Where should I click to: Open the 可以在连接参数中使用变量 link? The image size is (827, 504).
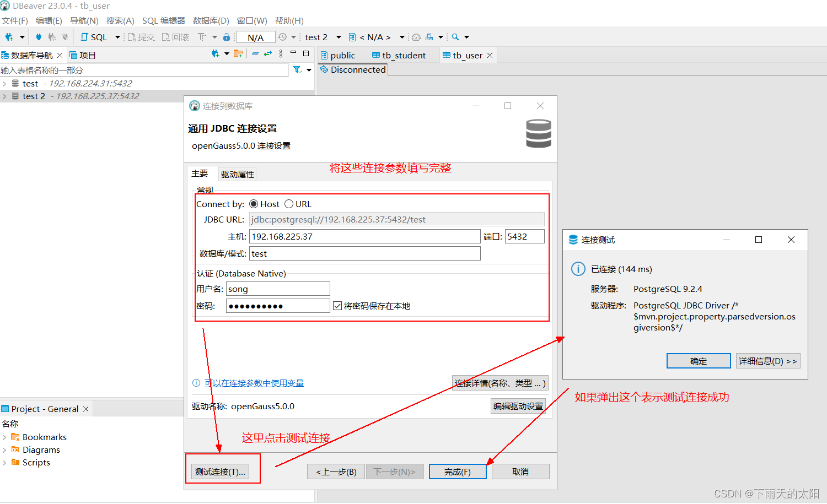(x=254, y=383)
